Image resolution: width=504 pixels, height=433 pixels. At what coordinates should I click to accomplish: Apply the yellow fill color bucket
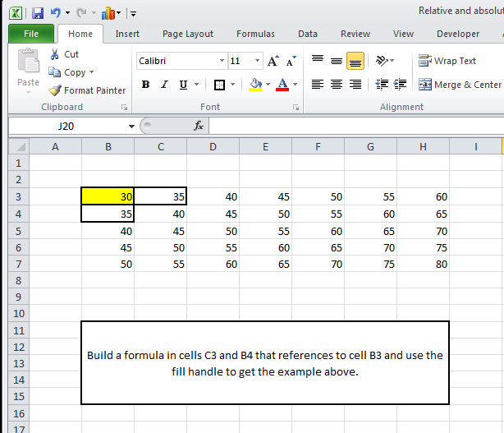pyautogui.click(x=255, y=85)
